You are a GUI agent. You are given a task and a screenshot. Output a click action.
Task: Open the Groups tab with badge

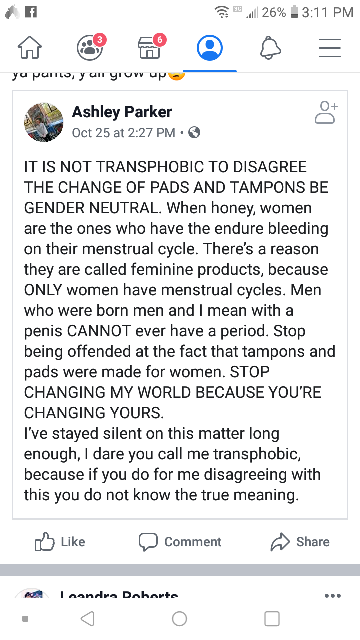(x=91, y=47)
